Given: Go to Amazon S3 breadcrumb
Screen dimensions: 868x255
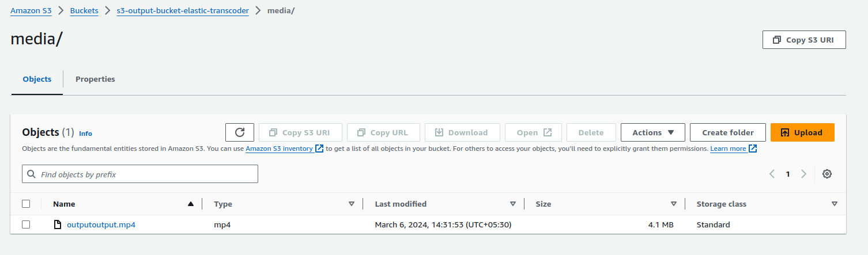Looking at the screenshot, I should 31,11.
